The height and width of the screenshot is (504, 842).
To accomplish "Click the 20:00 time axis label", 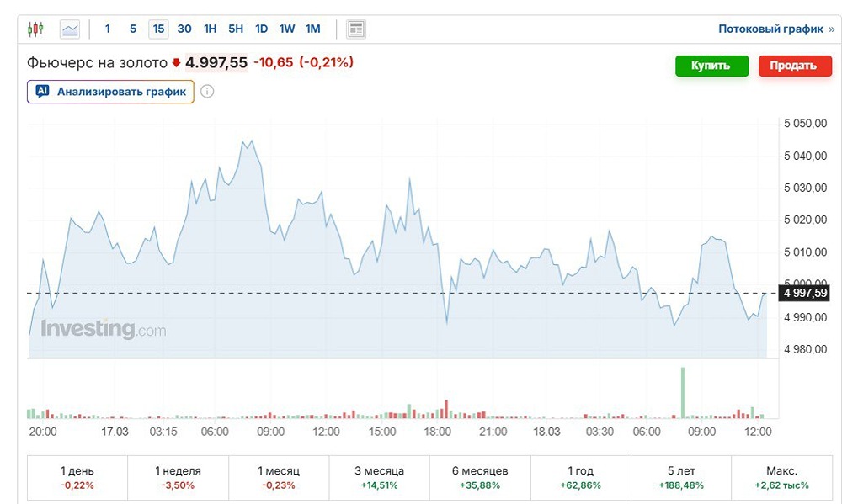I will 42,432.
